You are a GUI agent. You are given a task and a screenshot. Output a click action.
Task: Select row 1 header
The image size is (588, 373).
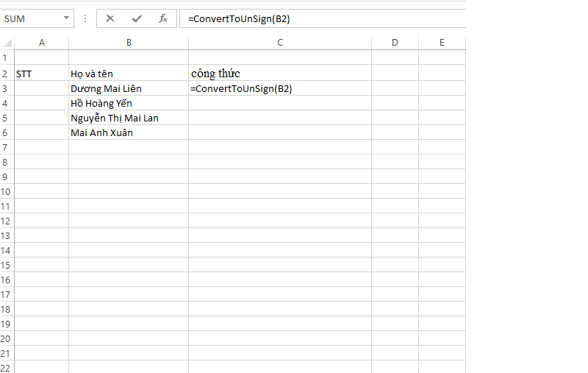click(x=7, y=58)
